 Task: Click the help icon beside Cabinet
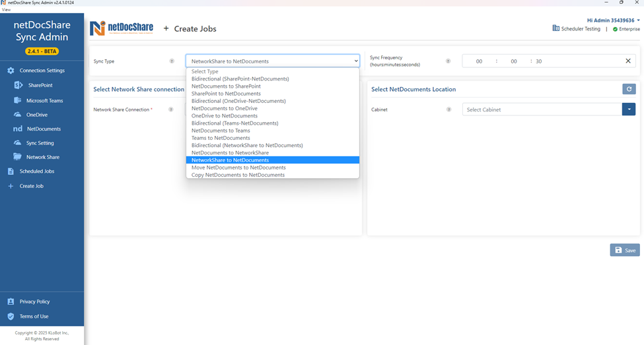tap(449, 110)
